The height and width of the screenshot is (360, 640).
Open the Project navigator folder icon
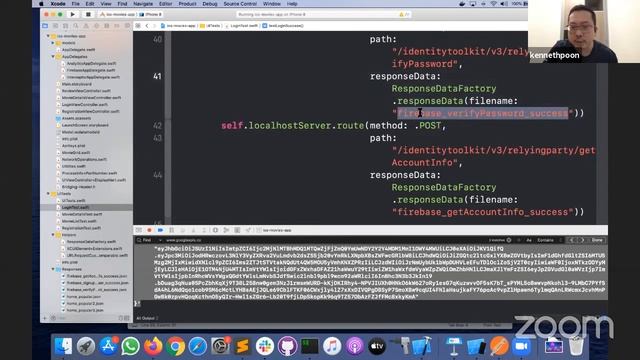point(45,26)
